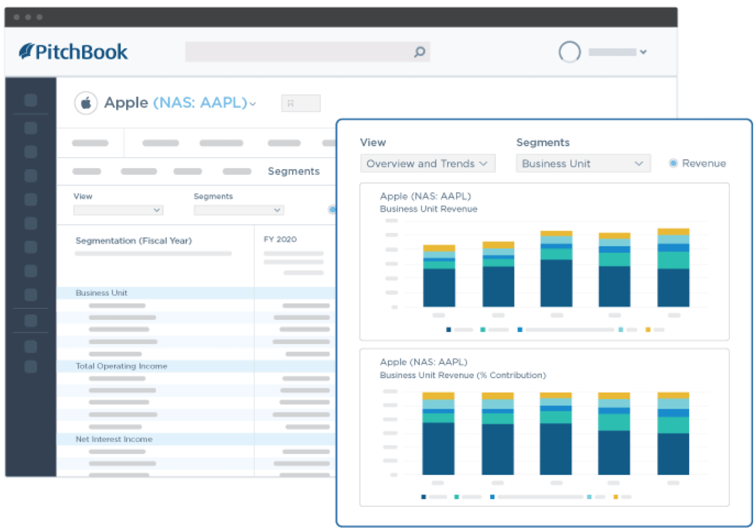Select the Revenue radio button
This screenshot has height=532, width=756.
click(x=673, y=163)
